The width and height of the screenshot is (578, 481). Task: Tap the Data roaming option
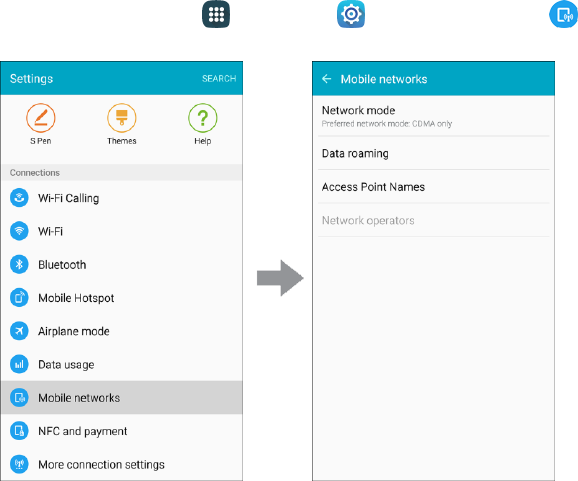434,153
